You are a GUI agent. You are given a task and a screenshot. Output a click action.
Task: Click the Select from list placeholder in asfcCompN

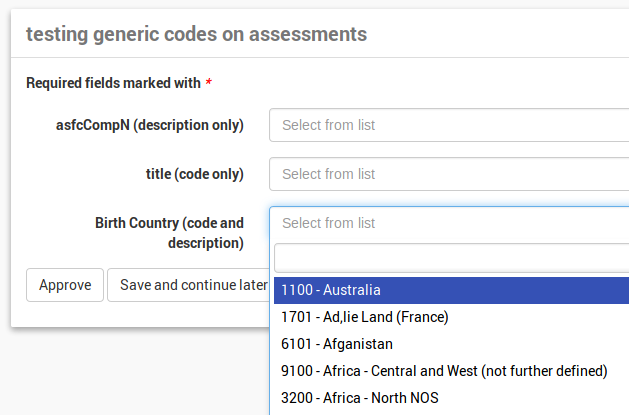pos(328,126)
